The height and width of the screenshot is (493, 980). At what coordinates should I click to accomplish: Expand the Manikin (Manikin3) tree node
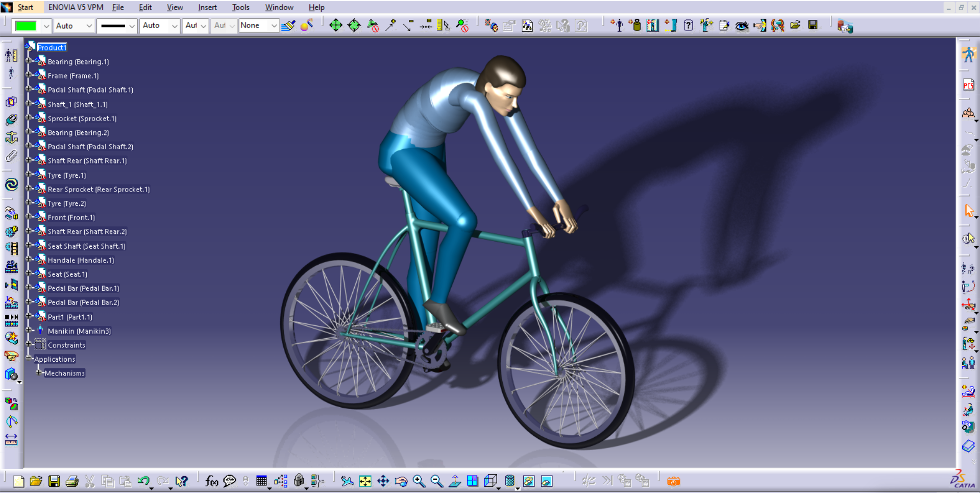tap(29, 331)
